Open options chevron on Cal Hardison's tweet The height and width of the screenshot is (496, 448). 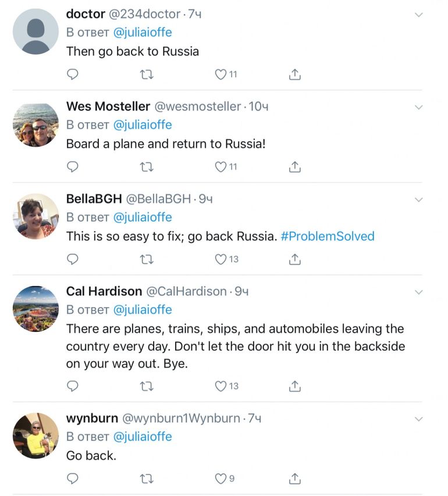(418, 292)
